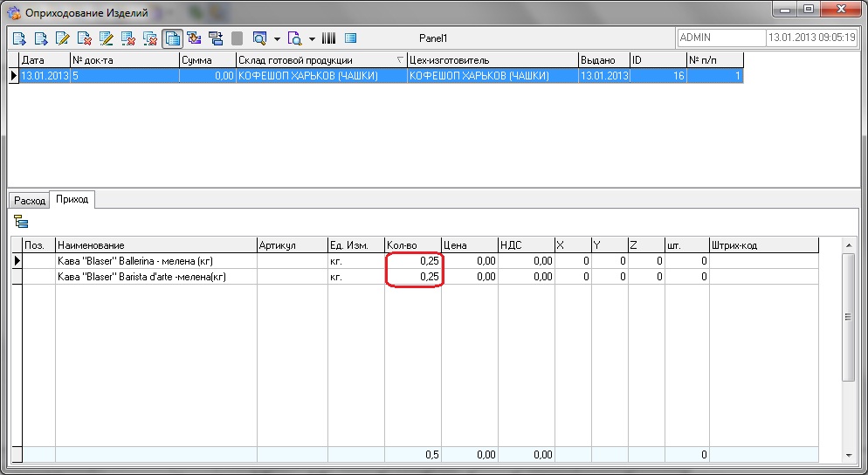868x475 pixels.
Task: Switch to the Расход tab
Action: point(29,201)
